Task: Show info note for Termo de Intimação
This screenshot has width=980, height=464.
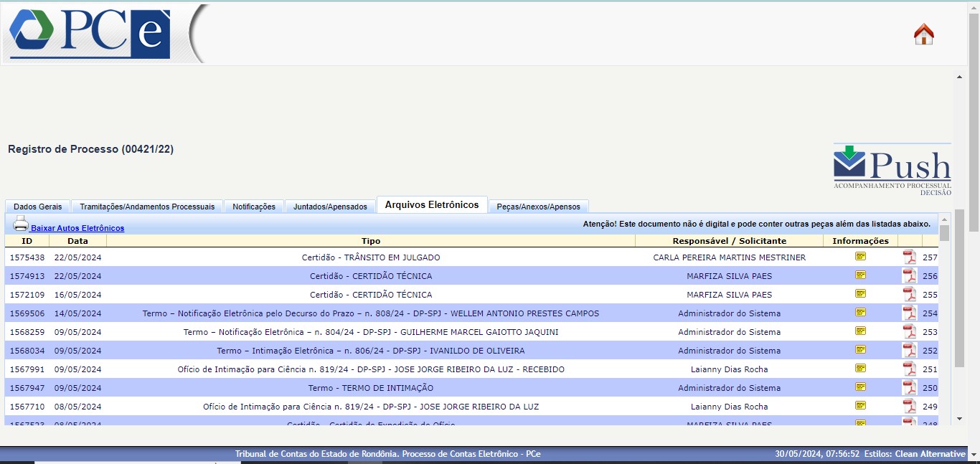Action: (x=860, y=387)
